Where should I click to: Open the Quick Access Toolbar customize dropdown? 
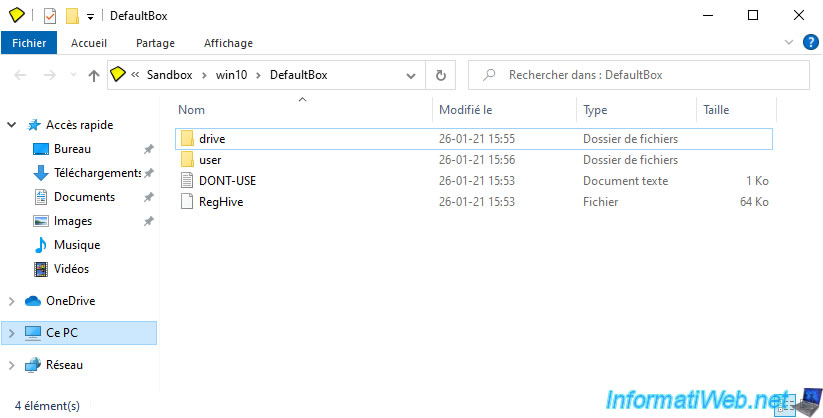pos(90,17)
